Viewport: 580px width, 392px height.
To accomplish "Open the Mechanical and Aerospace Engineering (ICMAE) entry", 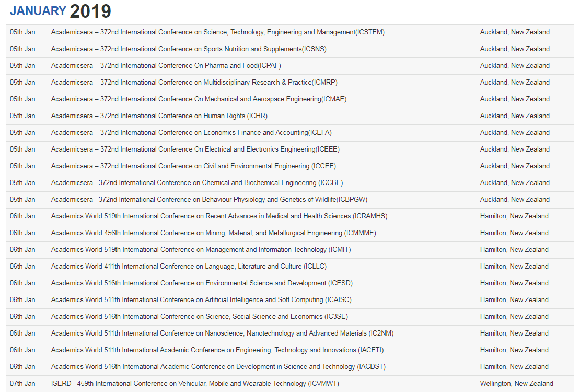I will (x=199, y=99).
